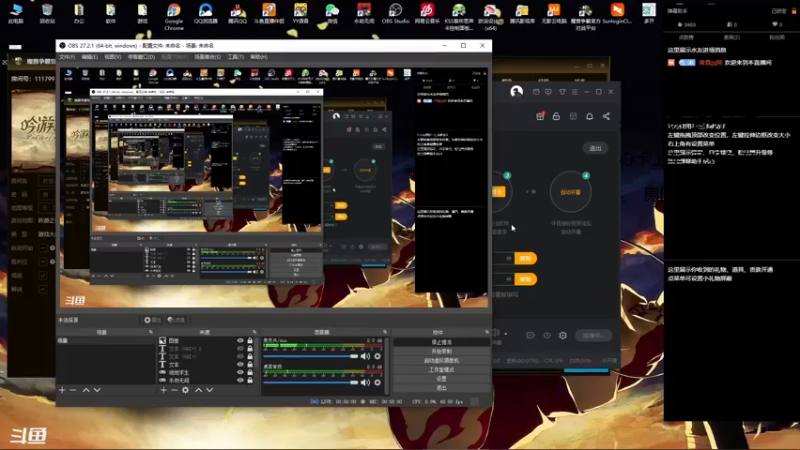The height and width of the screenshot is (450, 800).
Task: Click 停止推流 button in OBS controls
Action: pyautogui.click(x=441, y=342)
